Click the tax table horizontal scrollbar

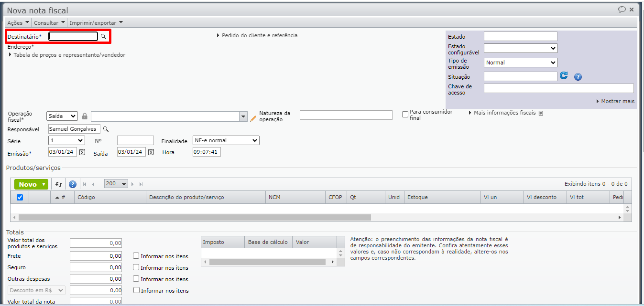pyautogui.click(x=267, y=262)
